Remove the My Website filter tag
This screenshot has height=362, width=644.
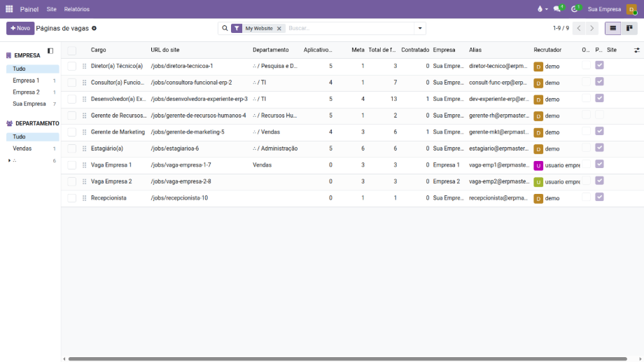click(279, 29)
